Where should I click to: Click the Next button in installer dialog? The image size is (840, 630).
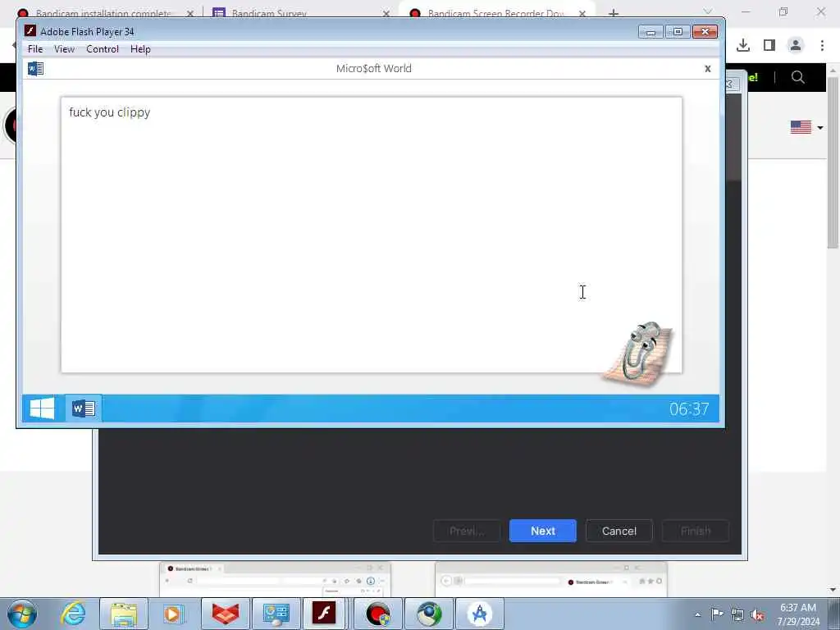(x=543, y=531)
